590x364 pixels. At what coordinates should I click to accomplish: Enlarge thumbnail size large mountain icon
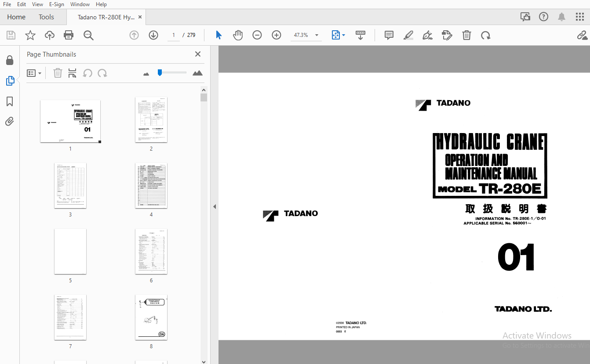[198, 73]
